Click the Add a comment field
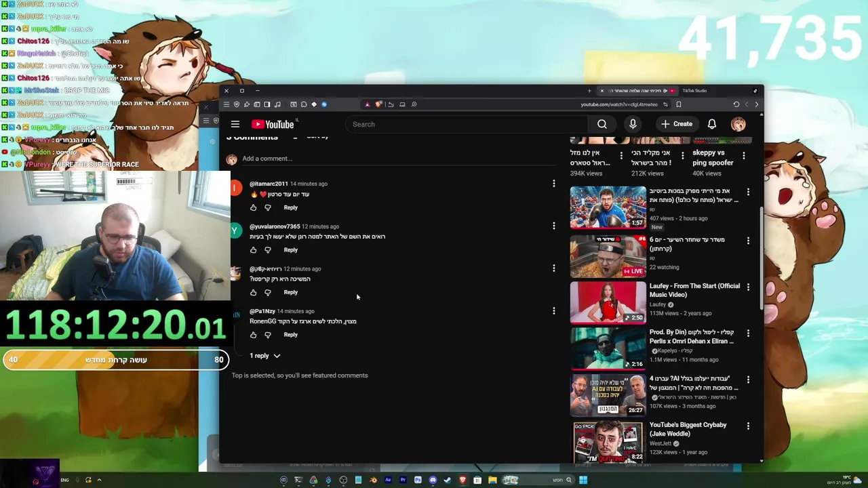 coord(399,159)
